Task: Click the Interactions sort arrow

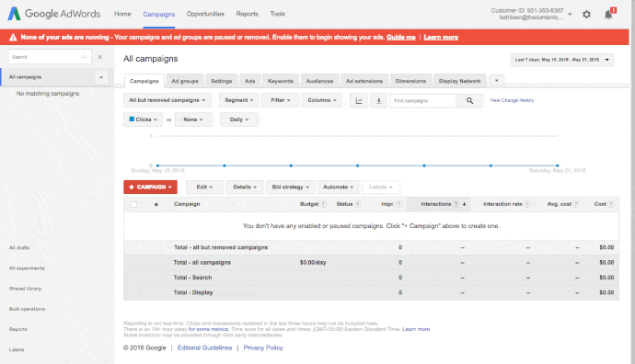Action: (x=464, y=204)
